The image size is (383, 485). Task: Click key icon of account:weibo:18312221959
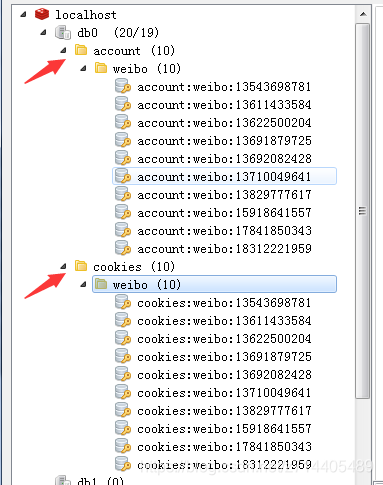tap(123, 248)
